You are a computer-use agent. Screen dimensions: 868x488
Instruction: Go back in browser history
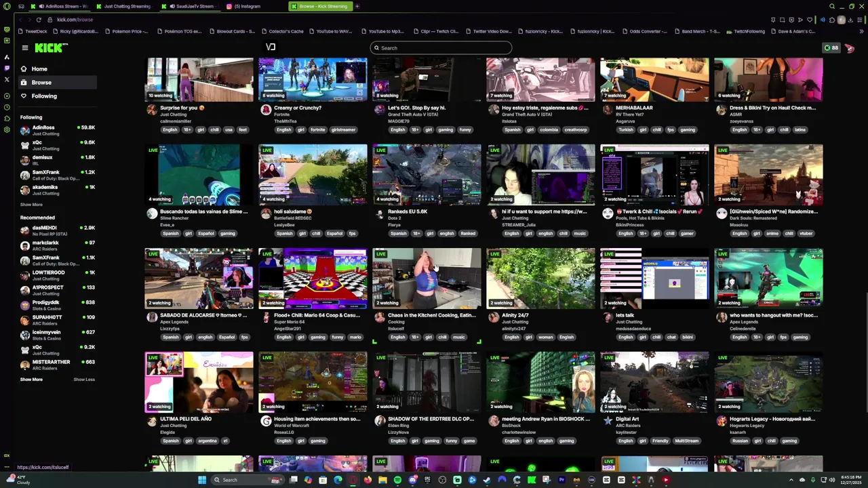20,20
